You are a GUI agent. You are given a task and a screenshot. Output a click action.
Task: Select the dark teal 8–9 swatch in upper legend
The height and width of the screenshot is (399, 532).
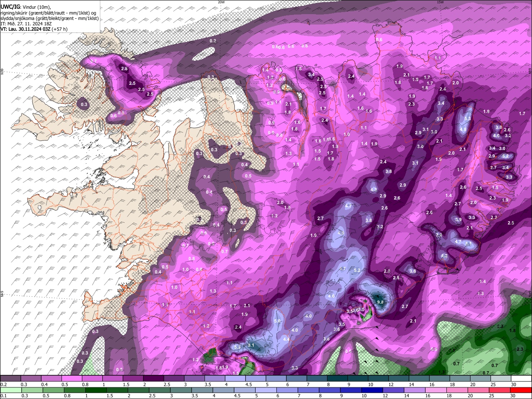pyautogui.click(x=337, y=379)
